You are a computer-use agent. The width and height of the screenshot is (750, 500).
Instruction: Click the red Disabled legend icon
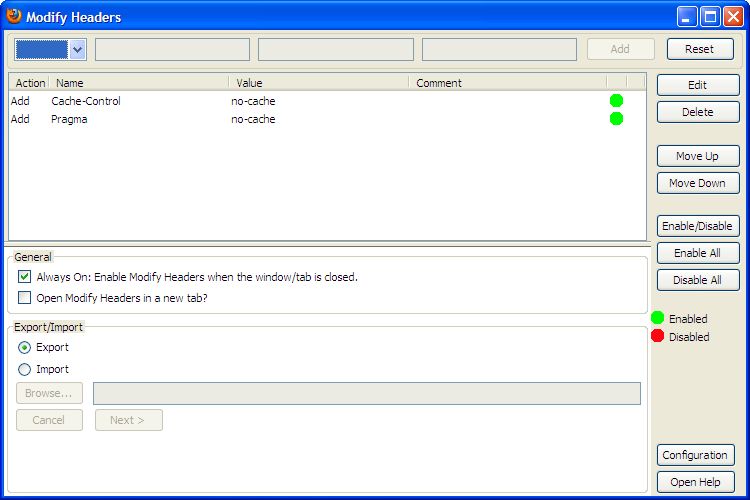tap(658, 336)
